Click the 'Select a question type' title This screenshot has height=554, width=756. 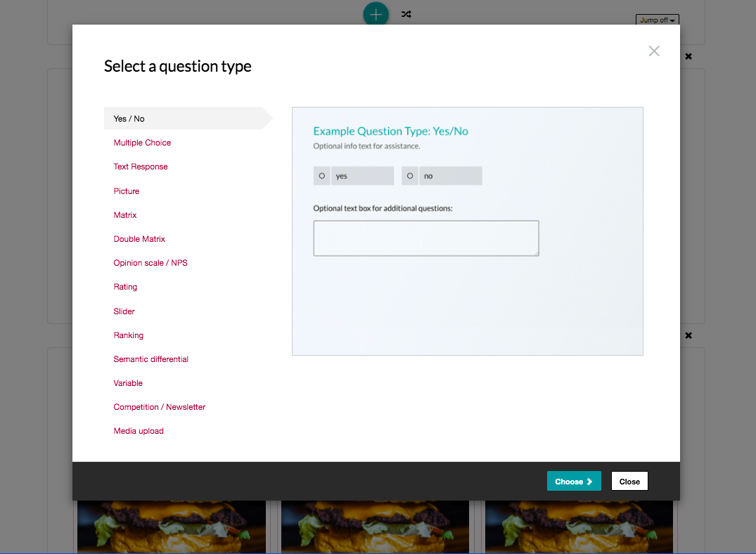click(x=177, y=66)
